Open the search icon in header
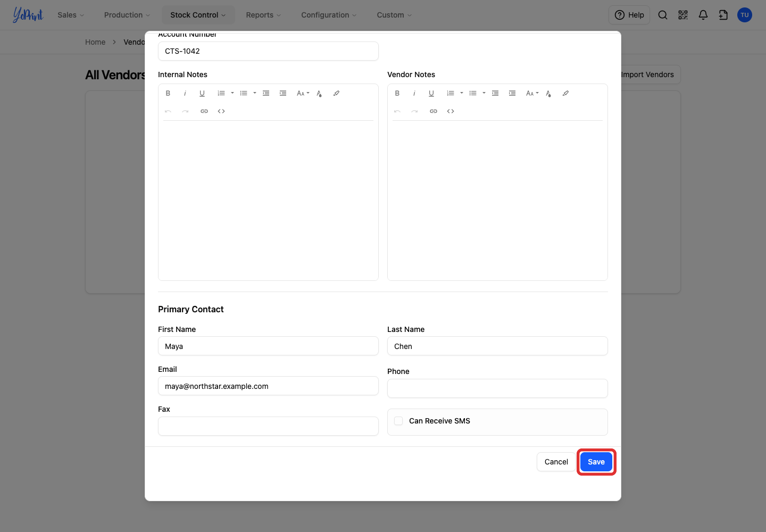766x532 pixels. click(x=663, y=15)
